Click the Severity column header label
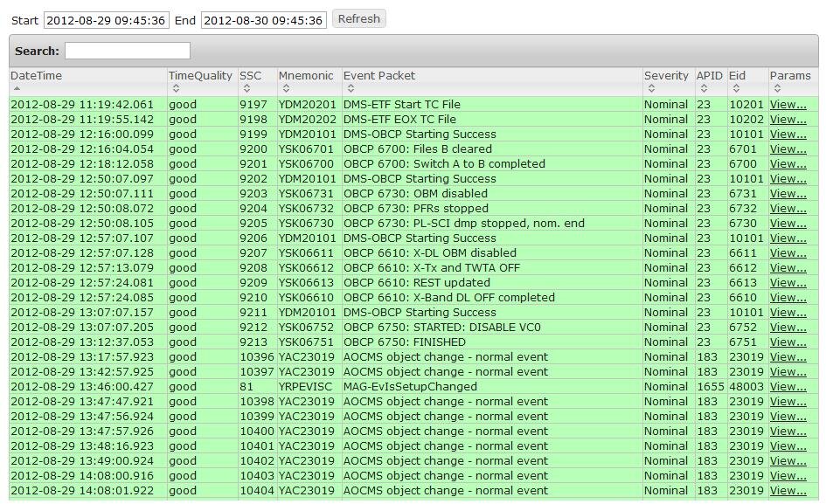 (x=666, y=75)
